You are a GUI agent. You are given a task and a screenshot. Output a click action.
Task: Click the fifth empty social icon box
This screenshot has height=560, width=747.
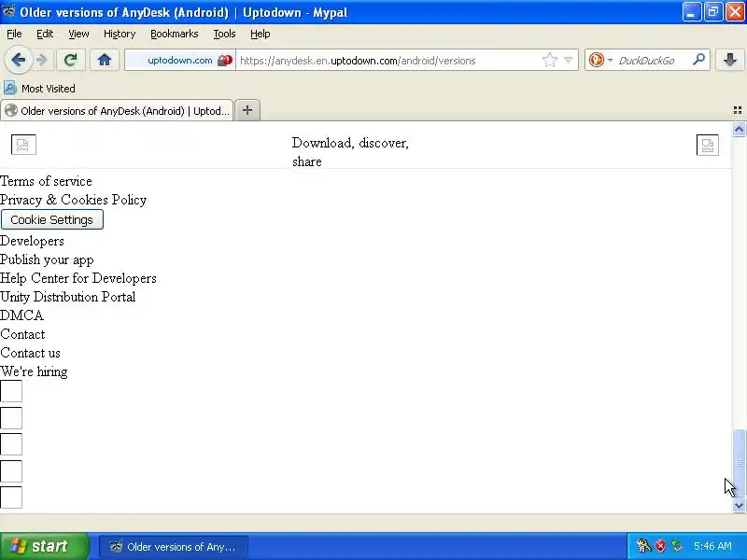coord(11,497)
